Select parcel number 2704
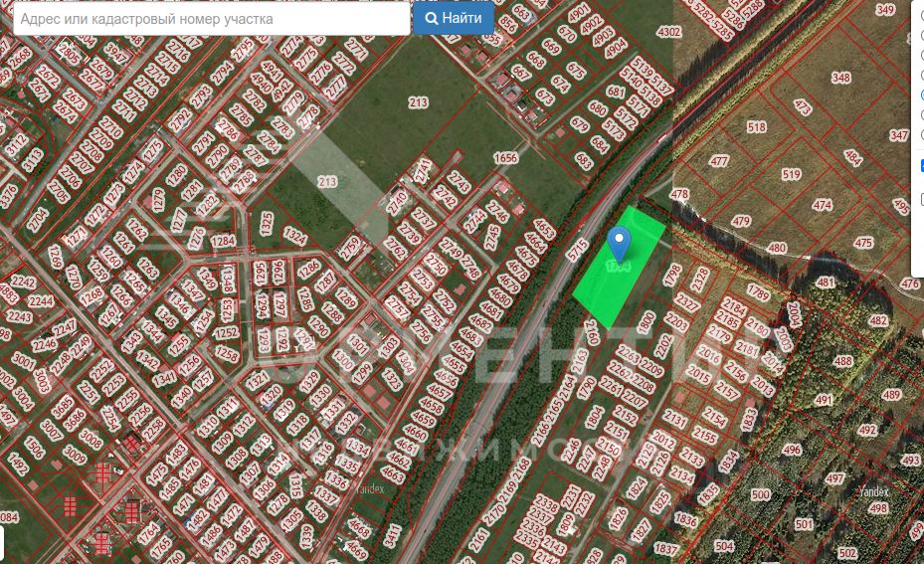 tap(37, 219)
